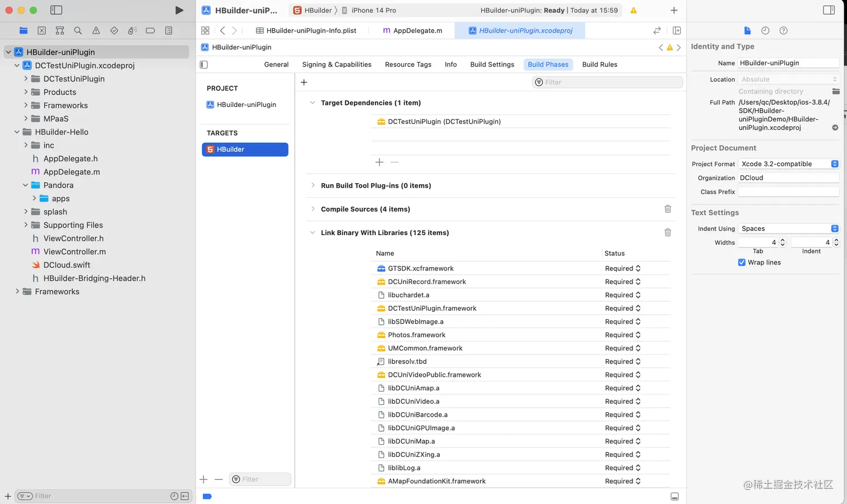
Task: Show the Quick Help inspector
Action: (784, 31)
